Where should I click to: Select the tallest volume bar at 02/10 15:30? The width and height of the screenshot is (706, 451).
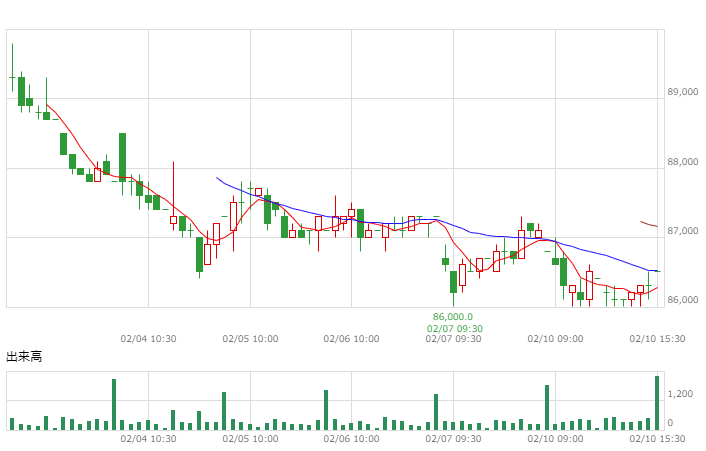point(657,403)
